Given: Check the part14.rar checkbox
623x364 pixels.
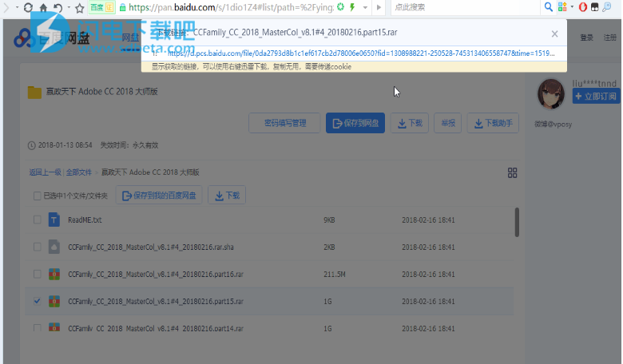Looking at the screenshot, I should coord(37,328).
